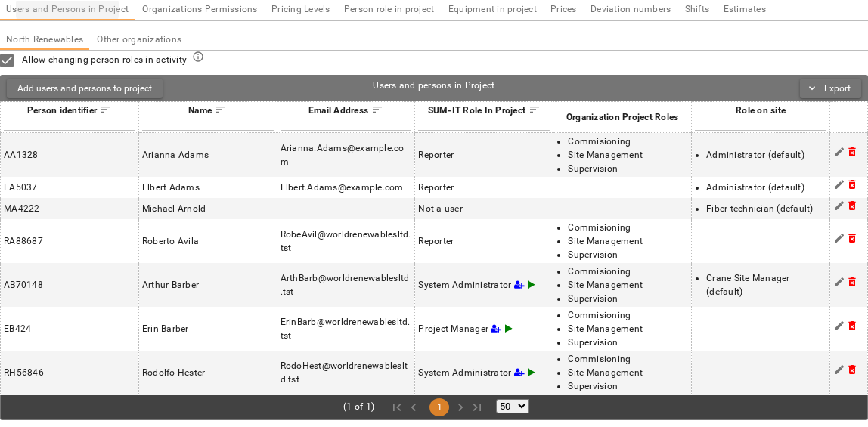Sort by Person identifier column icon
This screenshot has width=868, height=427.
click(106, 110)
